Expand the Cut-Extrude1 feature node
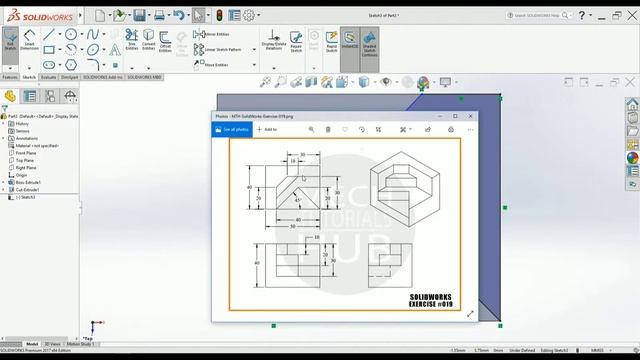640x360 pixels. tap(4, 190)
